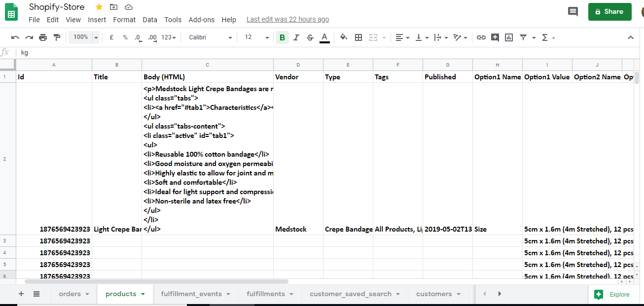Open the all sheets list icon
The image size is (644, 306).
click(36, 294)
